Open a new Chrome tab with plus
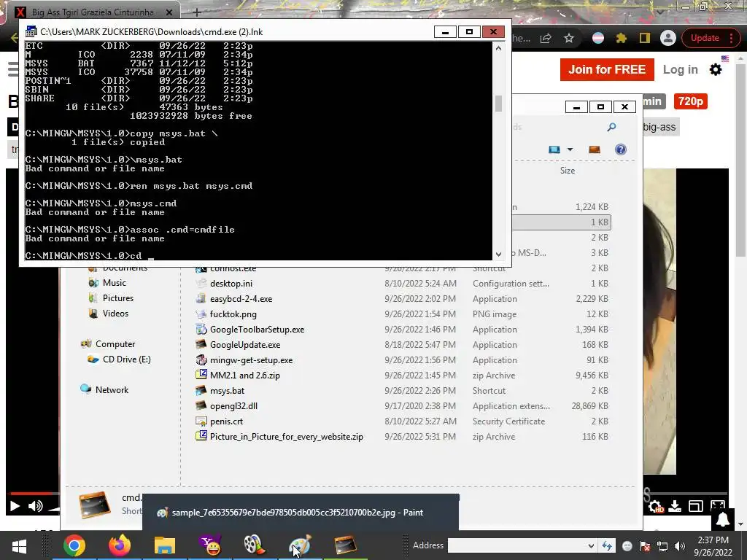 (197, 12)
